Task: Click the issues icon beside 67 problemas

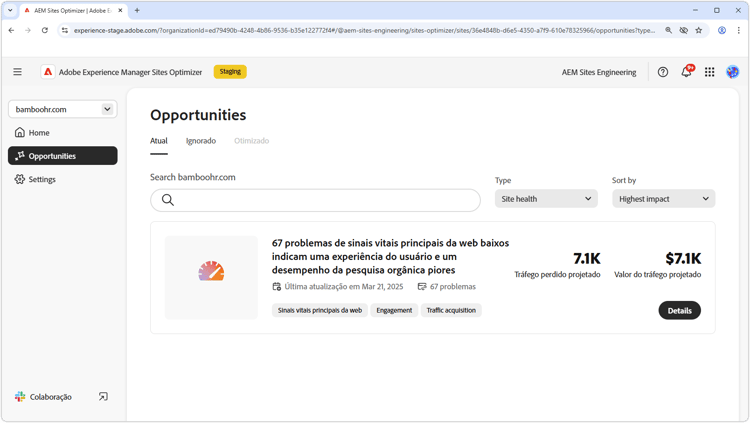Action: click(x=422, y=287)
